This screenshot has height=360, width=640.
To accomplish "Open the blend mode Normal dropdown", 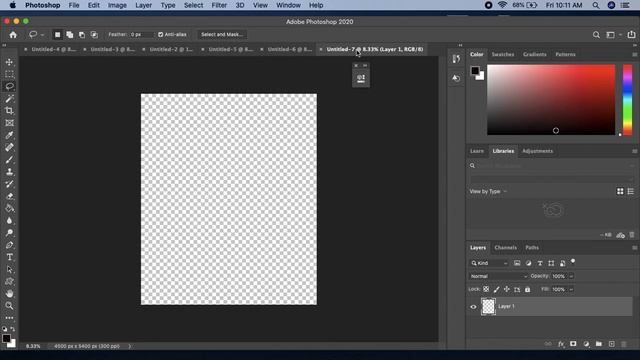I will click(x=498, y=276).
